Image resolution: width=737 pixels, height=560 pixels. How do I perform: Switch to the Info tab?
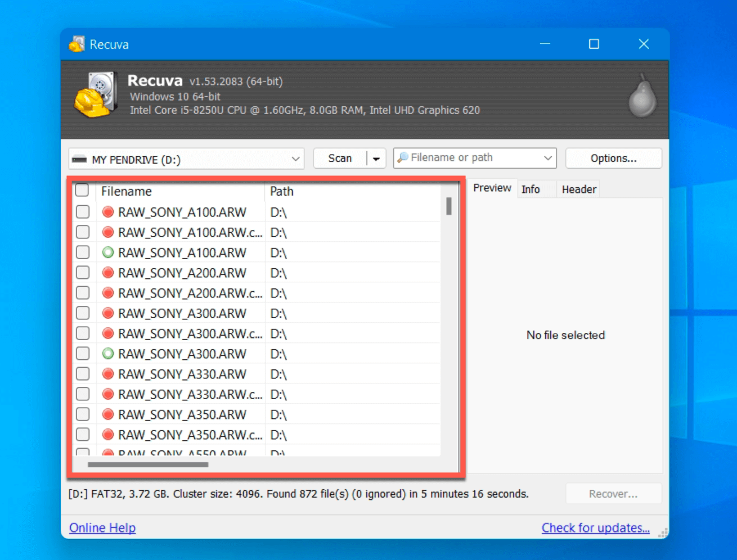(531, 189)
